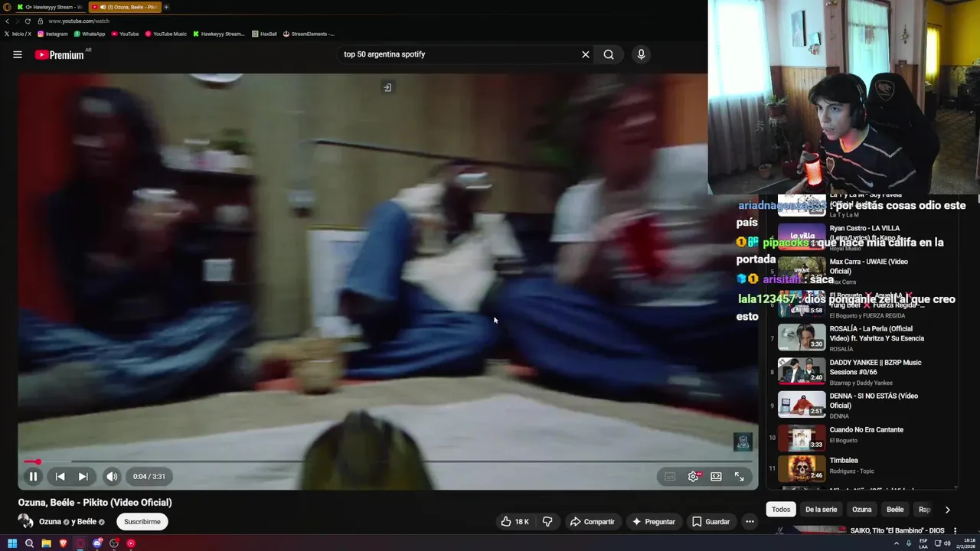Save video with Guardar button

tap(710, 521)
